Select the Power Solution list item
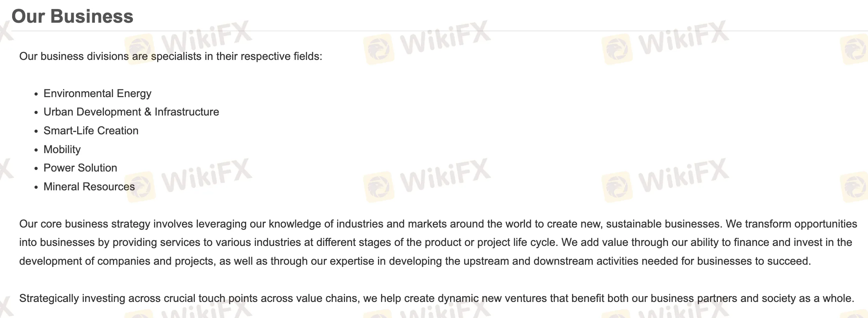The image size is (868, 318). pyautogui.click(x=80, y=168)
